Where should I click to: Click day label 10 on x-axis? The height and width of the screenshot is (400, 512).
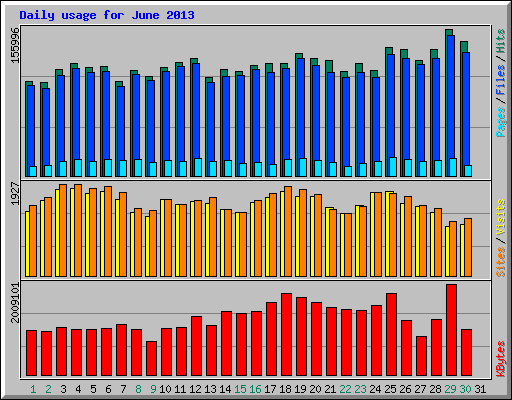(x=165, y=389)
